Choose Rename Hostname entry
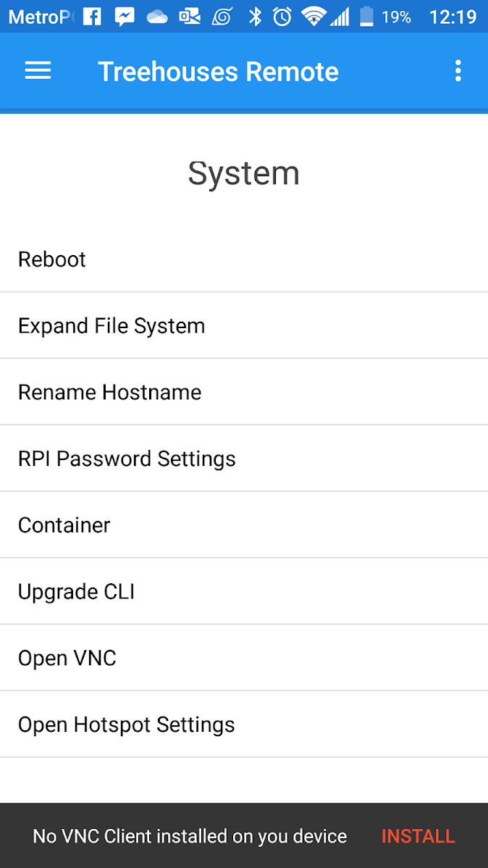The width and height of the screenshot is (488, 868). coord(244,392)
